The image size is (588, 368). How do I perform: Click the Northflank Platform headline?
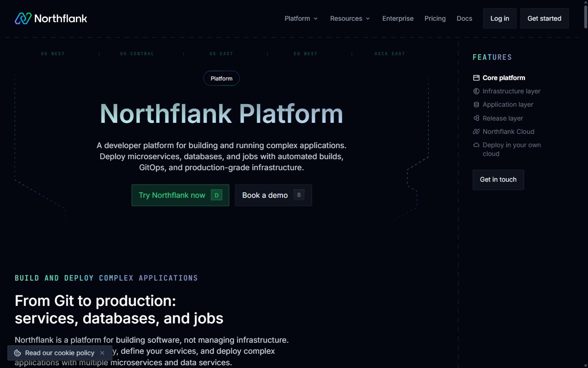point(221,114)
